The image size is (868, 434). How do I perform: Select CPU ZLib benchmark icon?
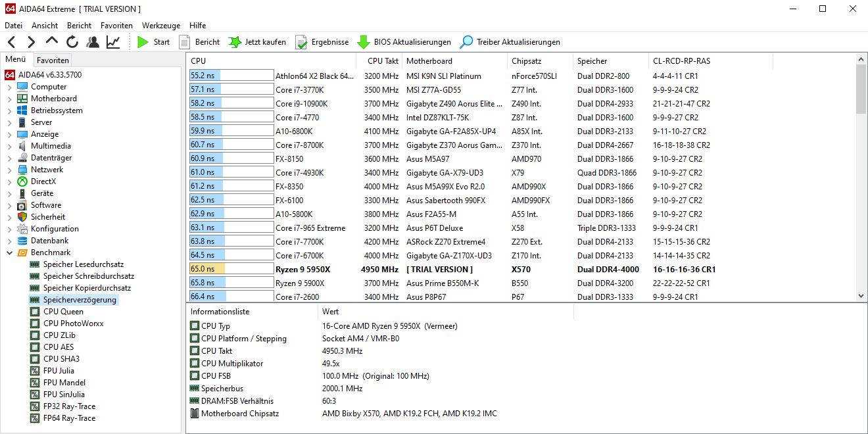35,335
